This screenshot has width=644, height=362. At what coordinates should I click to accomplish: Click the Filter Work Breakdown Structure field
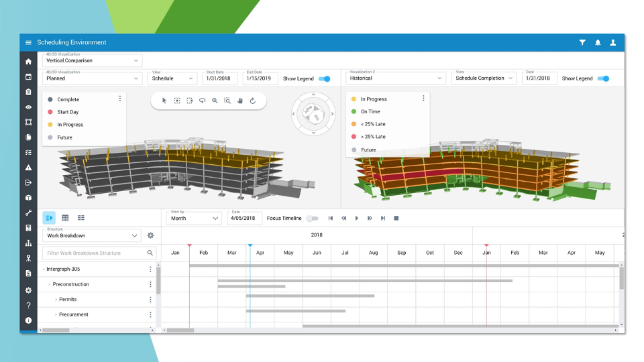click(94, 253)
